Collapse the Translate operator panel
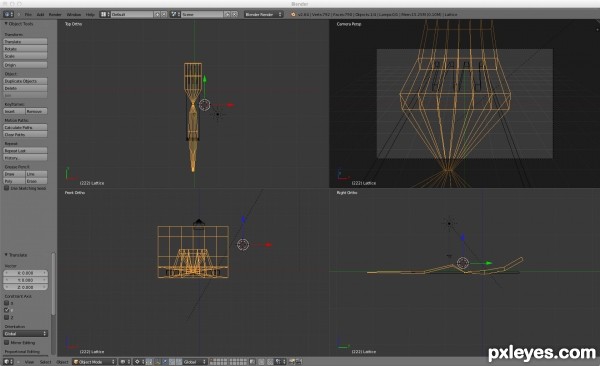Viewport: 600px width, 366px height. click(x=6, y=255)
